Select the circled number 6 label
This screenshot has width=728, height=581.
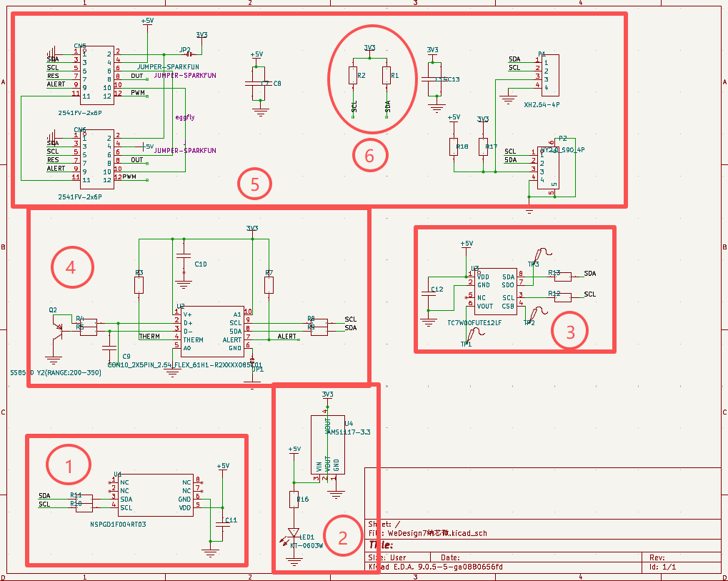tap(369, 155)
